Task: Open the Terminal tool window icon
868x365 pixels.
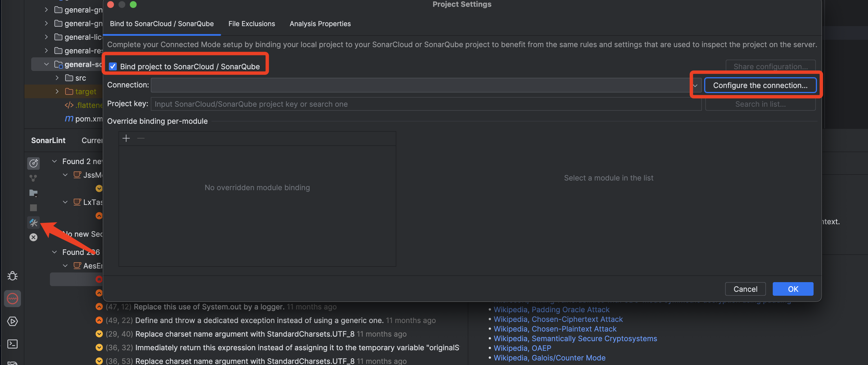Action: [12, 344]
